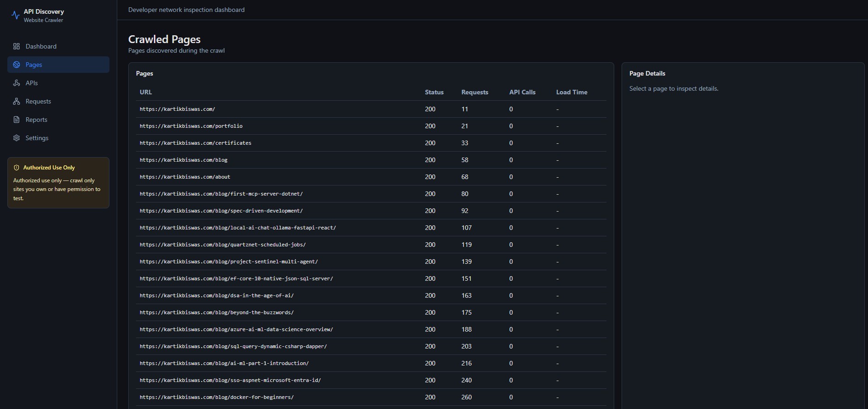Select the ef-core-10-native-json-sql-server URL
The image size is (868, 409).
236,278
